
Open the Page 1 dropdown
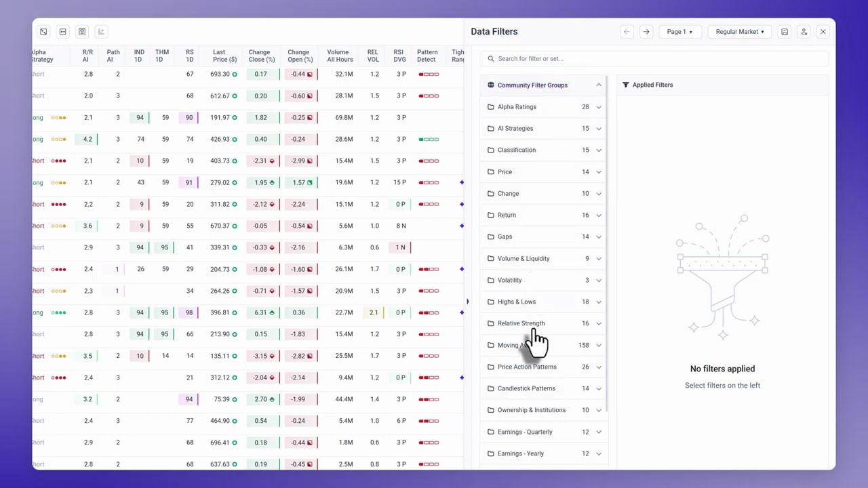click(x=679, y=32)
